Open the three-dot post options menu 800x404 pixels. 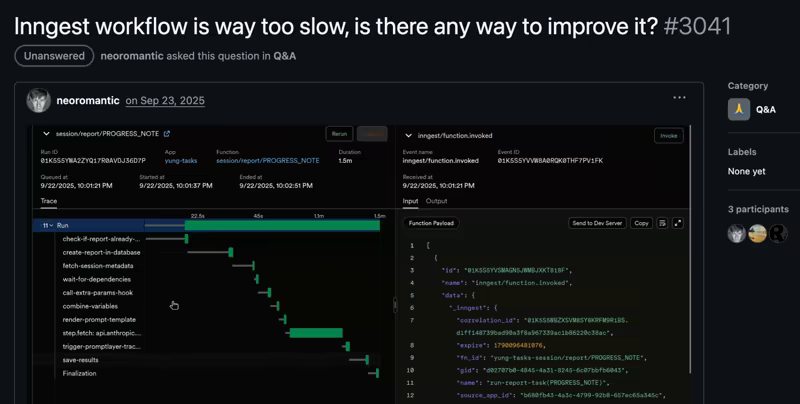tap(679, 97)
